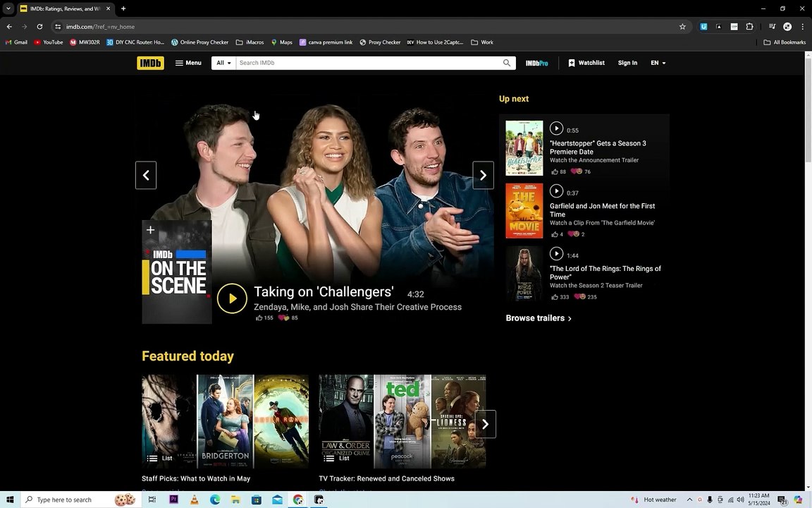The width and height of the screenshot is (812, 508).
Task: Click the search magnifier icon
Action: 507,63
